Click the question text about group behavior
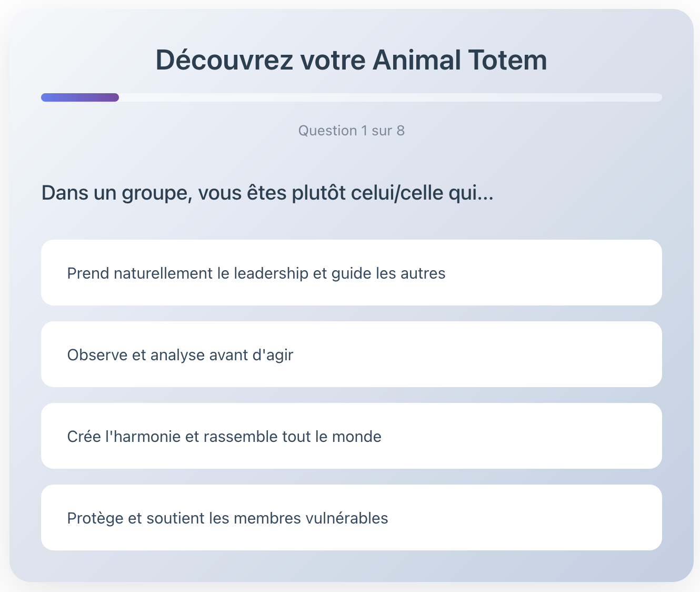This screenshot has height=592, width=700. point(267,192)
